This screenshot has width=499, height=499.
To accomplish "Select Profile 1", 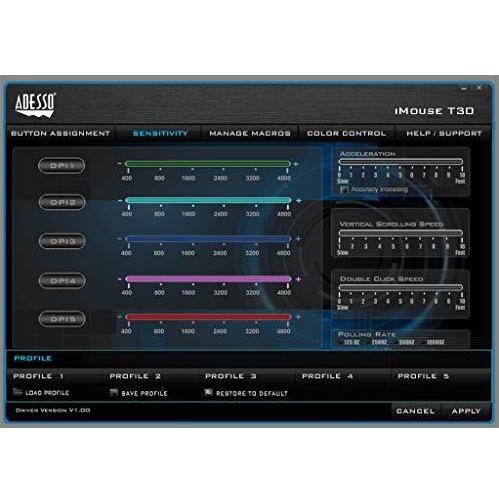I will pos(38,376).
